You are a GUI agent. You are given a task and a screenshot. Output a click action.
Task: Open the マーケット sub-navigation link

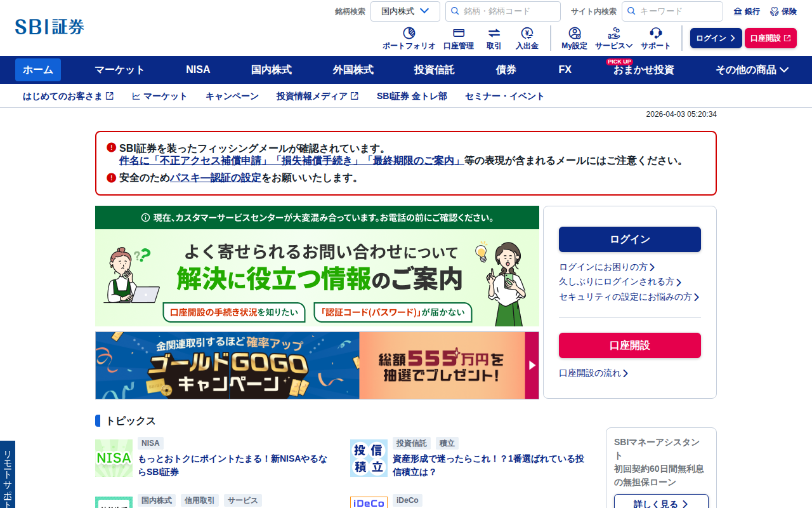tap(160, 97)
